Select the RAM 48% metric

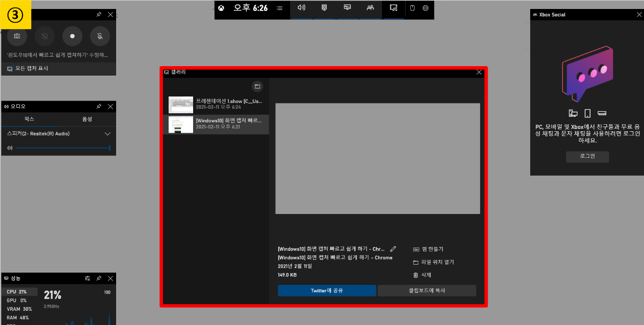pos(19,318)
